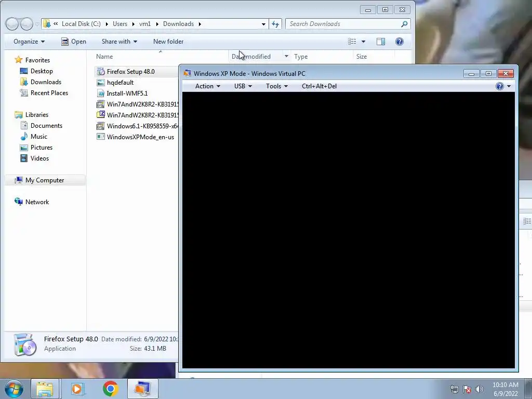Select vm1 in the address bar path
This screenshot has height=399, width=532.
coord(145,24)
